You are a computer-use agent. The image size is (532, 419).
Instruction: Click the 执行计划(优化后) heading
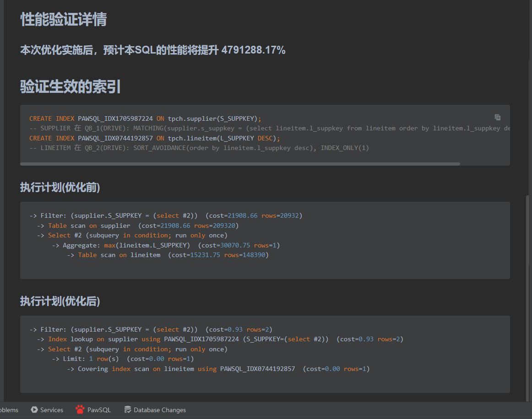[60, 301]
